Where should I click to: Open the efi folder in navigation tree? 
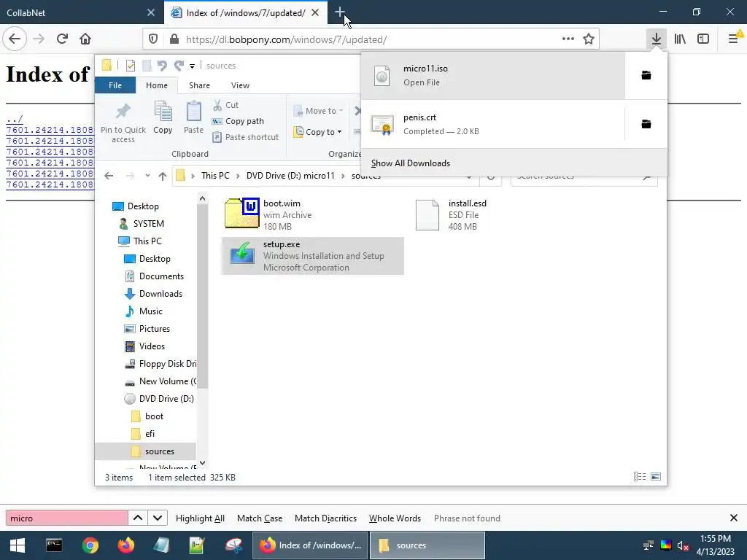point(150,434)
